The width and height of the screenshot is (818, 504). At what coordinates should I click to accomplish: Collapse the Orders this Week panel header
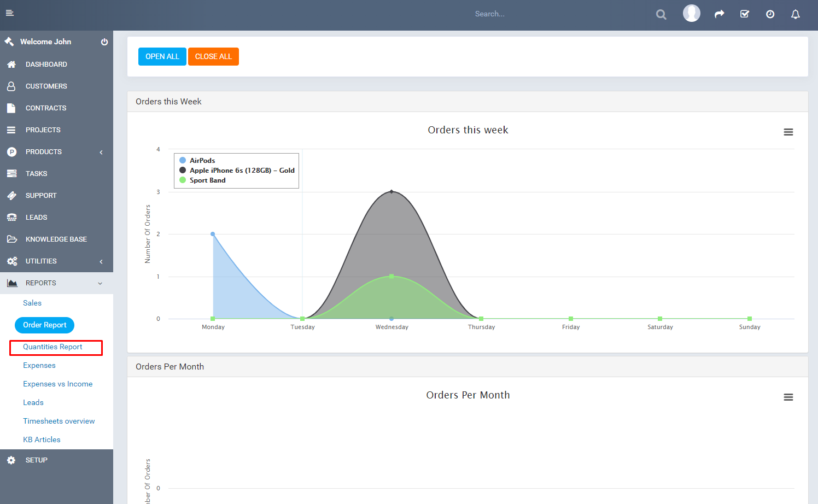coord(468,102)
